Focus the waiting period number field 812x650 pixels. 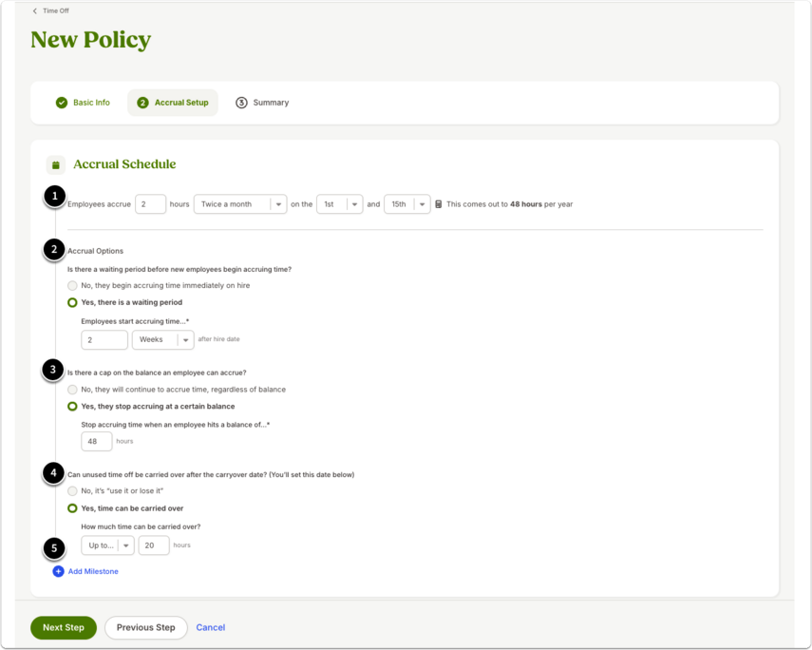104,339
